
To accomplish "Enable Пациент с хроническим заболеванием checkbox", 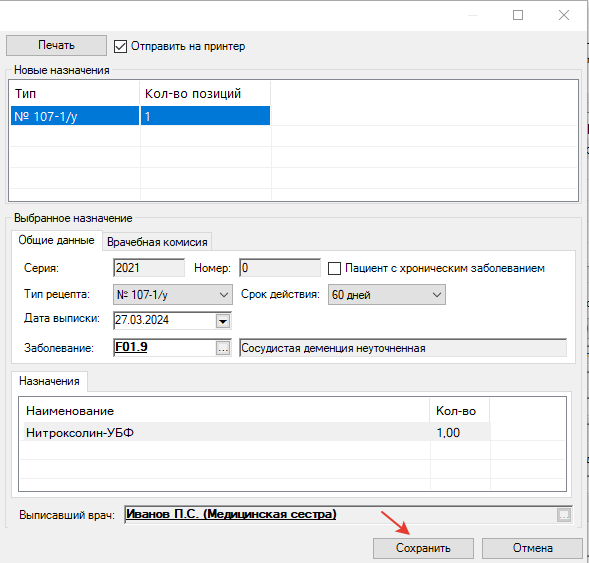I will point(334,269).
